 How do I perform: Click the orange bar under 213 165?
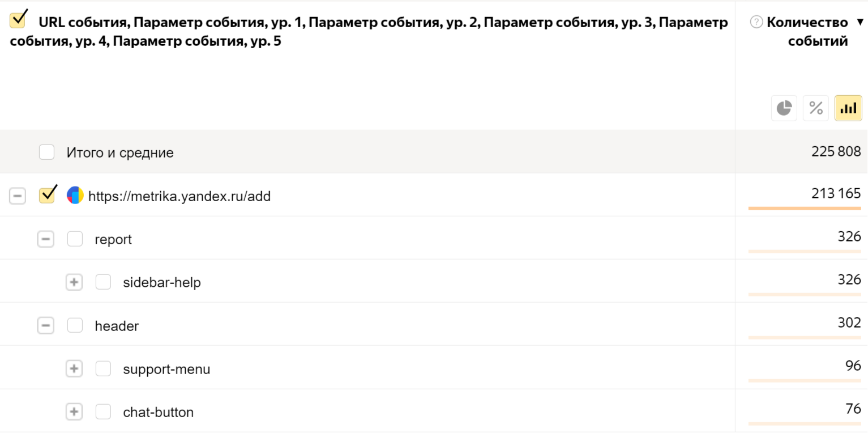[805, 209]
